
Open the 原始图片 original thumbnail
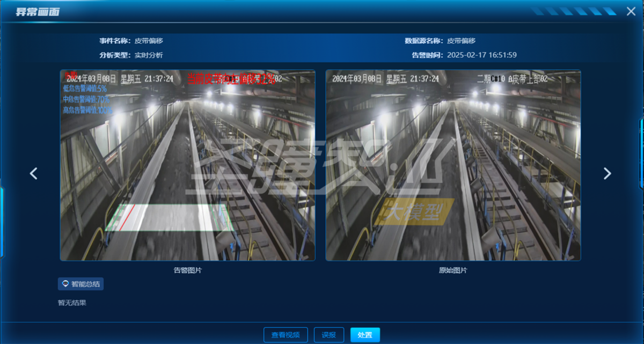[453, 165]
